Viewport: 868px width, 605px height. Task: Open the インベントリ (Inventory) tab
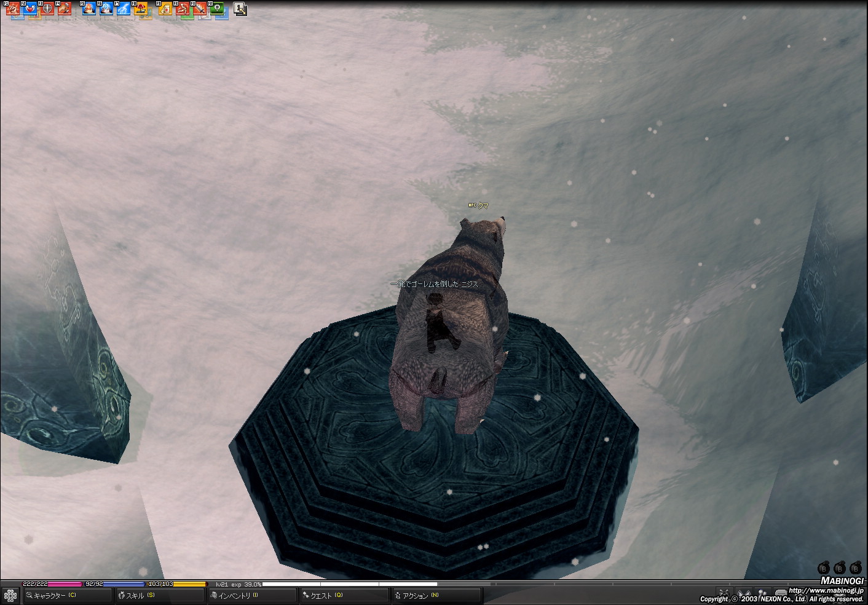252,595
